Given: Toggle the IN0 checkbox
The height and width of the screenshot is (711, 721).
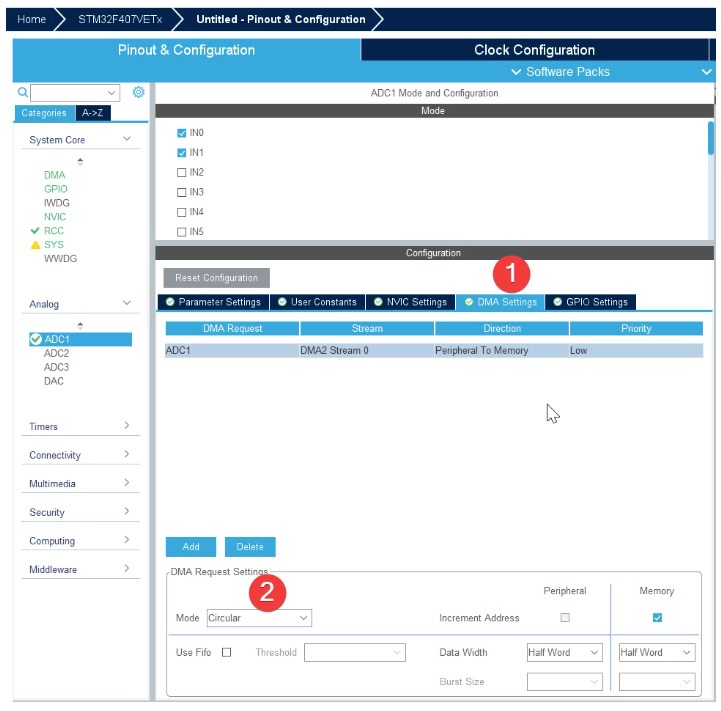Looking at the screenshot, I should 182,133.
